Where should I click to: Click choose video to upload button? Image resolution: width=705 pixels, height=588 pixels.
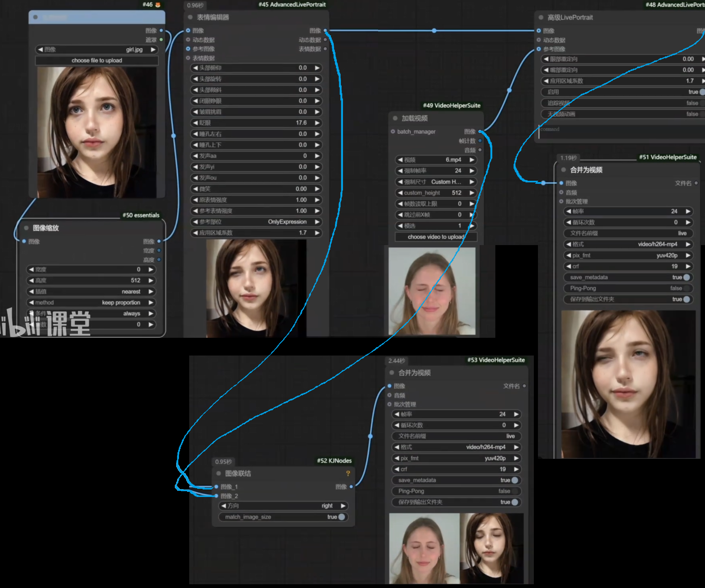pyautogui.click(x=436, y=237)
